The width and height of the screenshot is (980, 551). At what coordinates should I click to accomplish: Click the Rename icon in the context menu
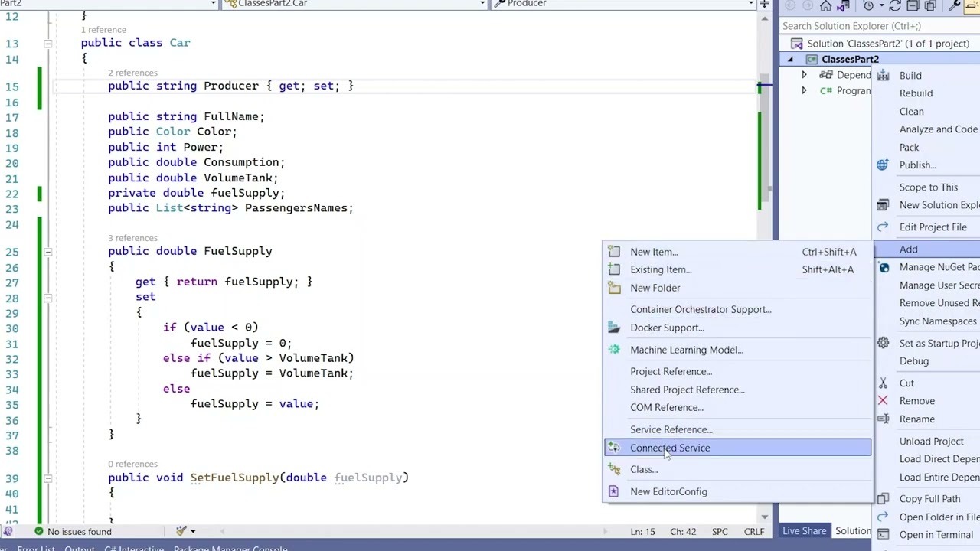click(883, 419)
